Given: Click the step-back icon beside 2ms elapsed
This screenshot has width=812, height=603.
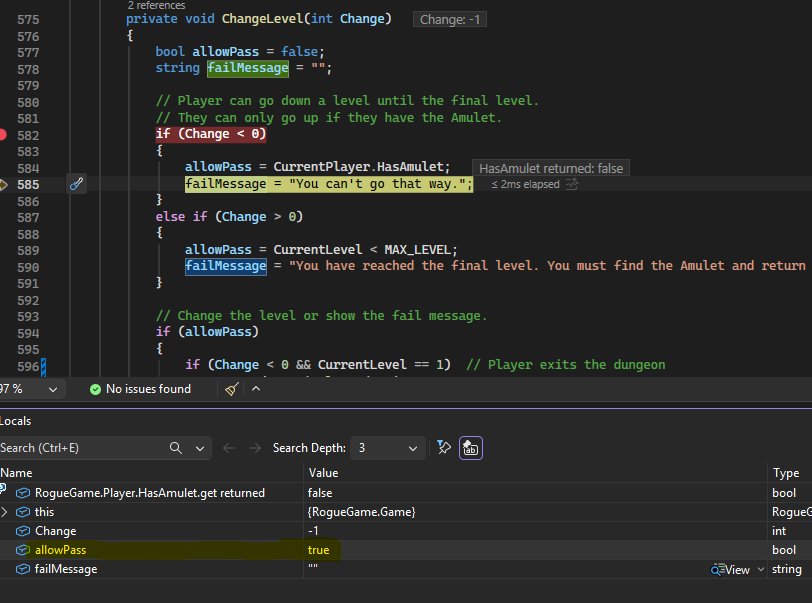Looking at the screenshot, I should tap(572, 184).
